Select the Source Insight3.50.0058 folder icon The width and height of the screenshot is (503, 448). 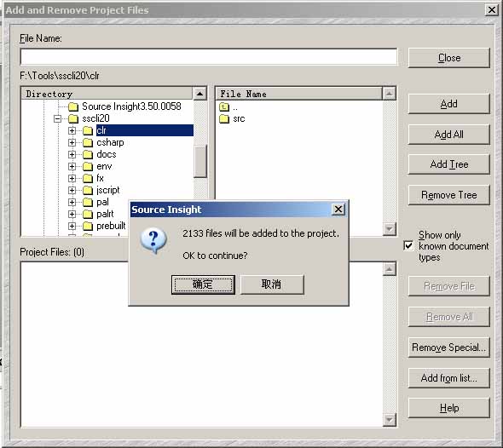pyautogui.click(x=73, y=106)
